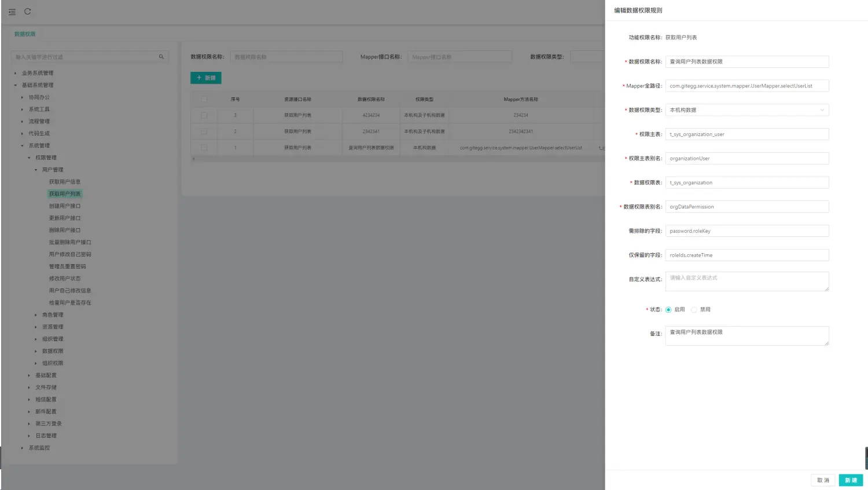Select the highlighted 获取用户列表 tree item
Image resolution: width=868 pixels, height=490 pixels.
point(65,194)
